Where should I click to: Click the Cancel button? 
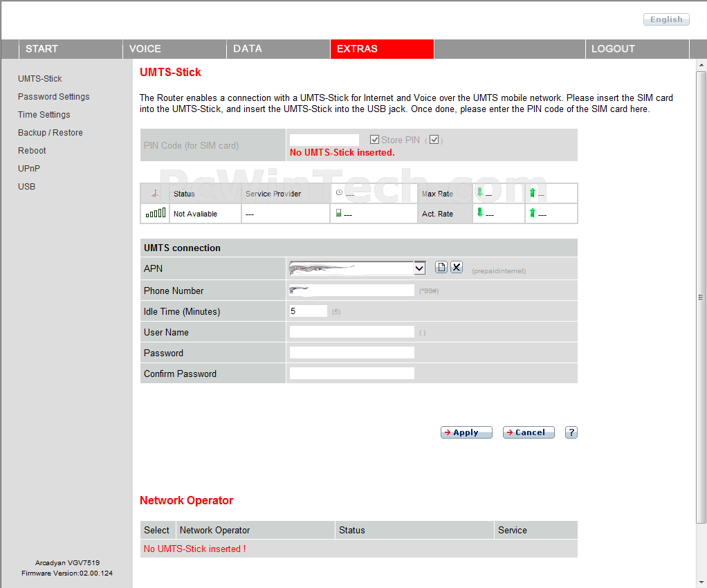click(529, 432)
